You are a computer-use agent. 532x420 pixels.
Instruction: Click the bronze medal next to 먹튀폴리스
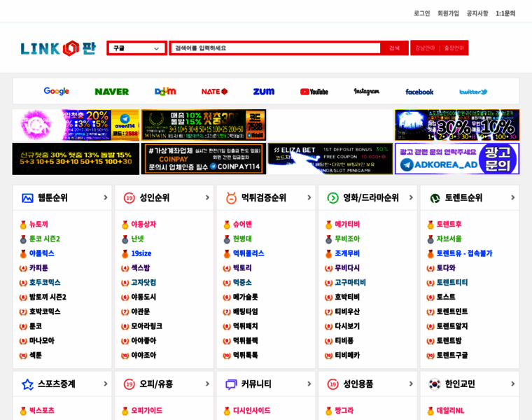click(x=227, y=254)
